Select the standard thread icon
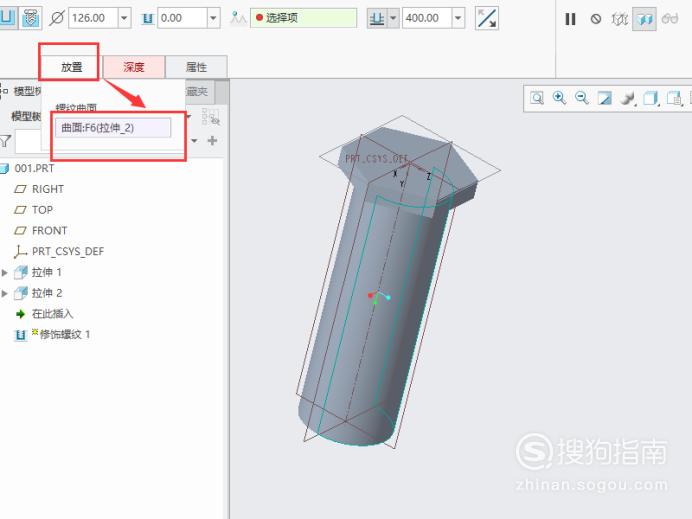Image resolution: width=692 pixels, height=519 pixels. click(30, 18)
